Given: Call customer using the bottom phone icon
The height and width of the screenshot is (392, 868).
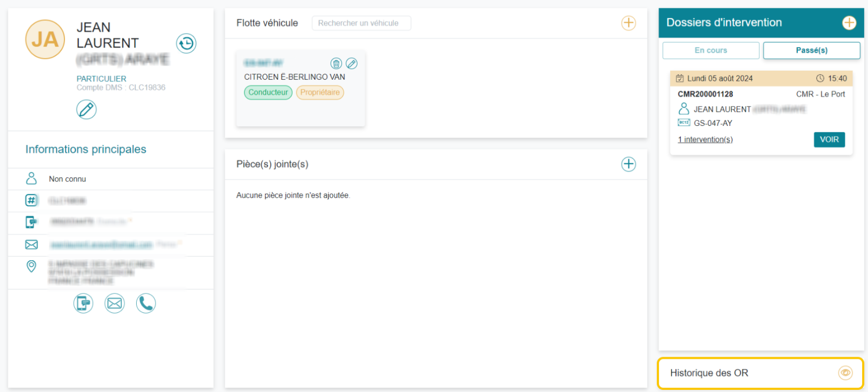Looking at the screenshot, I should click(x=146, y=304).
